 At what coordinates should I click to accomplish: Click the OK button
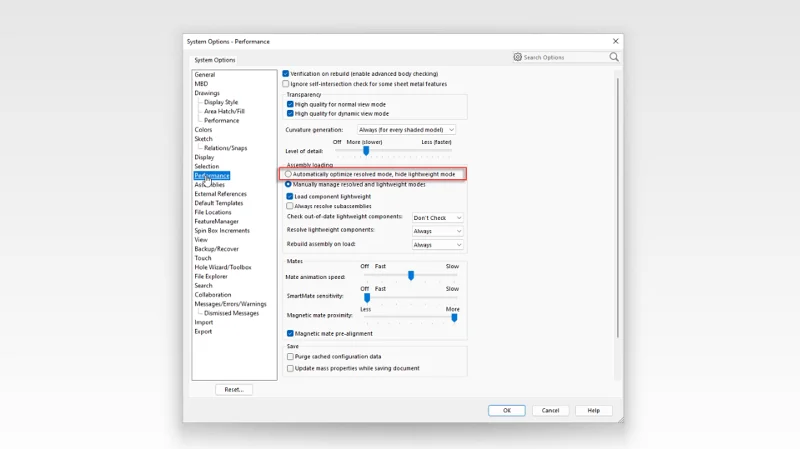coord(507,410)
